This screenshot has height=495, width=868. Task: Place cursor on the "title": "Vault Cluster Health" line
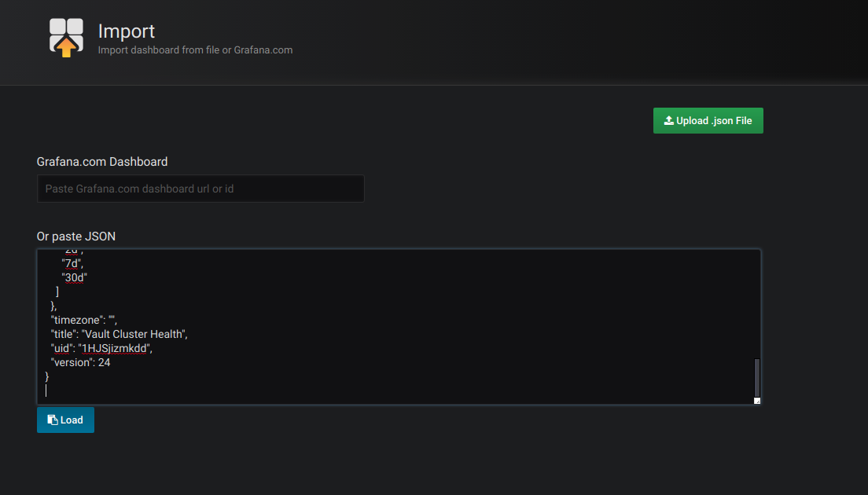click(x=118, y=333)
